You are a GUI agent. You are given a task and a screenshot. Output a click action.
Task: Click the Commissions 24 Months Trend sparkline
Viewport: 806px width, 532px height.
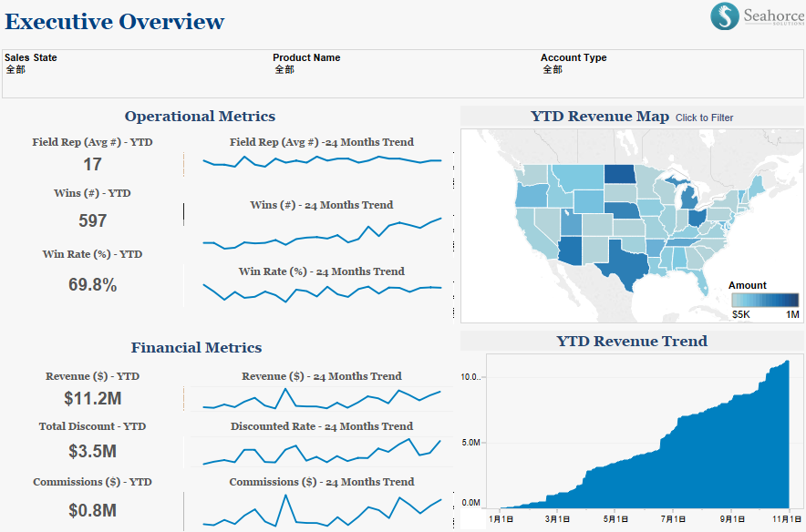click(x=321, y=512)
